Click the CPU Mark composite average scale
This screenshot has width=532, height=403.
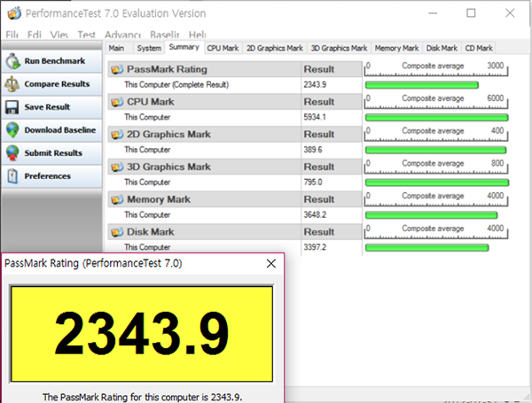[436, 101]
